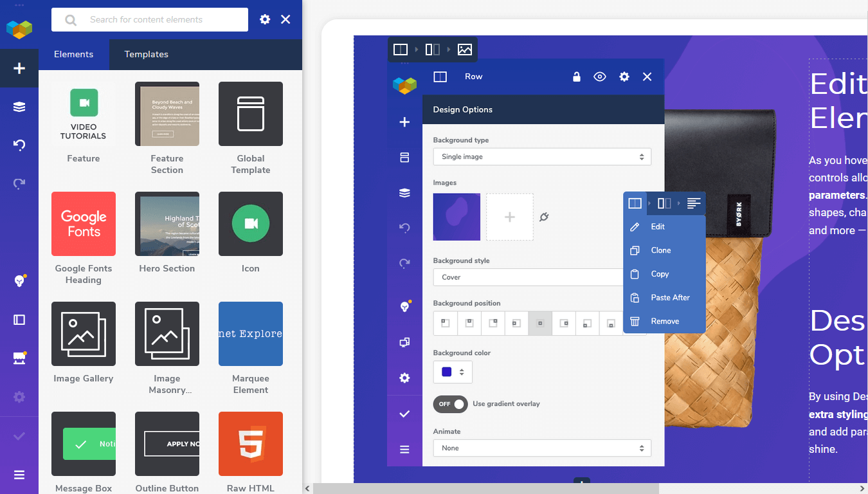Viewport: 868px width, 494px height.
Task: Lock the Row element in its edit window
Action: click(x=577, y=76)
